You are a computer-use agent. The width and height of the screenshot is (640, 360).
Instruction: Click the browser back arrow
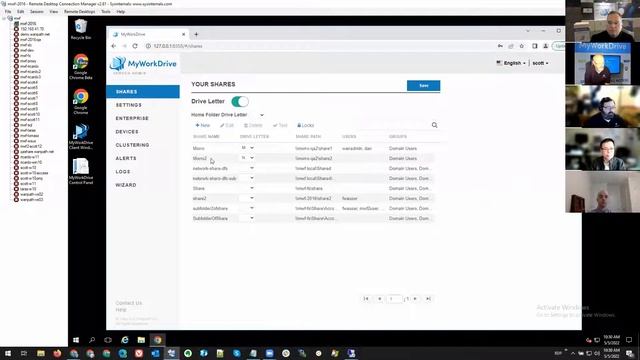(x=114, y=46)
